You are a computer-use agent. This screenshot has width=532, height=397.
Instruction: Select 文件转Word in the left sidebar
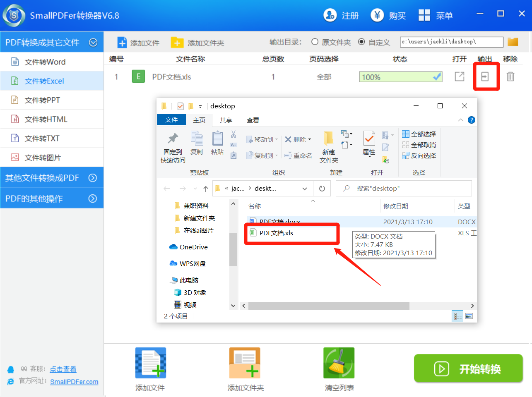click(45, 62)
